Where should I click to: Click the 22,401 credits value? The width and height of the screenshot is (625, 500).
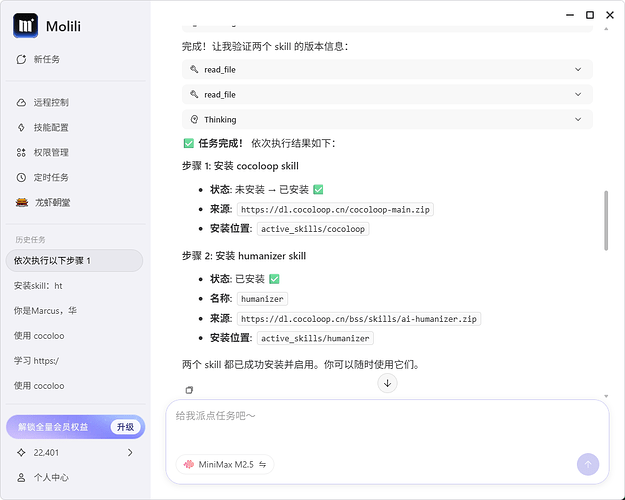46,453
